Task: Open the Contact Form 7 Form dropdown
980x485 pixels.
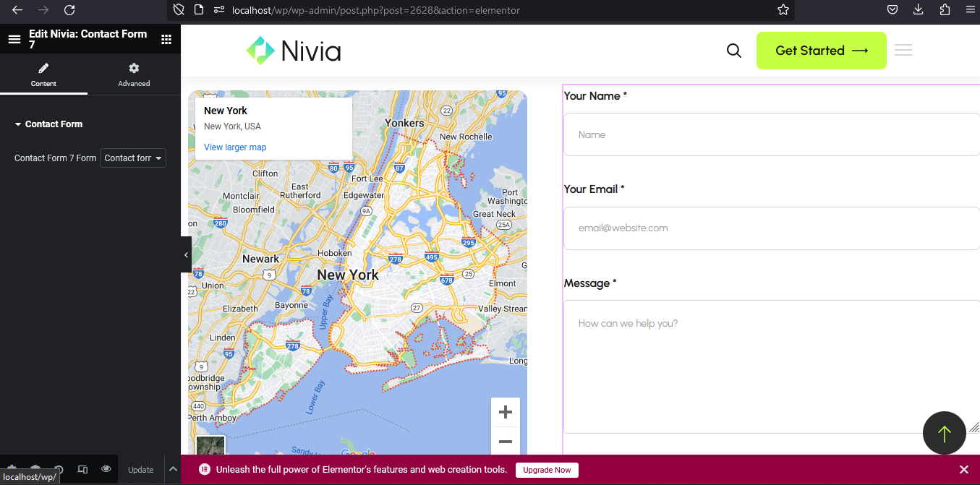Action: point(133,158)
